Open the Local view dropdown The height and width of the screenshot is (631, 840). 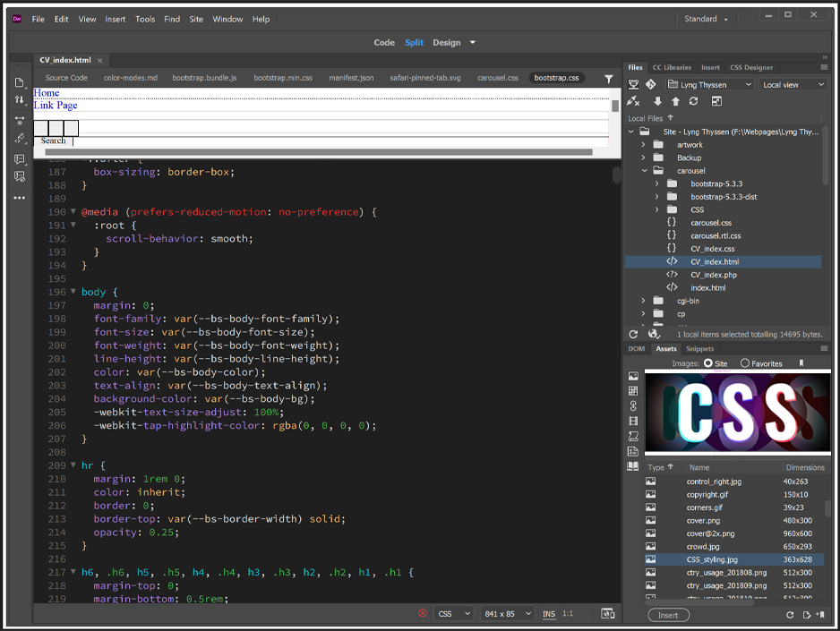(793, 85)
